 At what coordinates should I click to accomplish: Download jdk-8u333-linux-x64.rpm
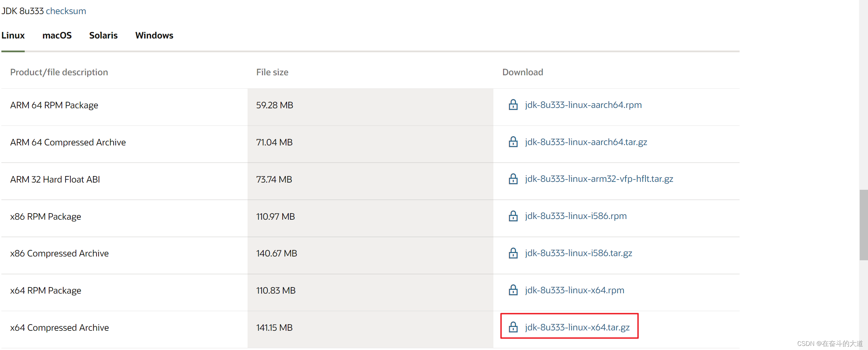tap(574, 291)
